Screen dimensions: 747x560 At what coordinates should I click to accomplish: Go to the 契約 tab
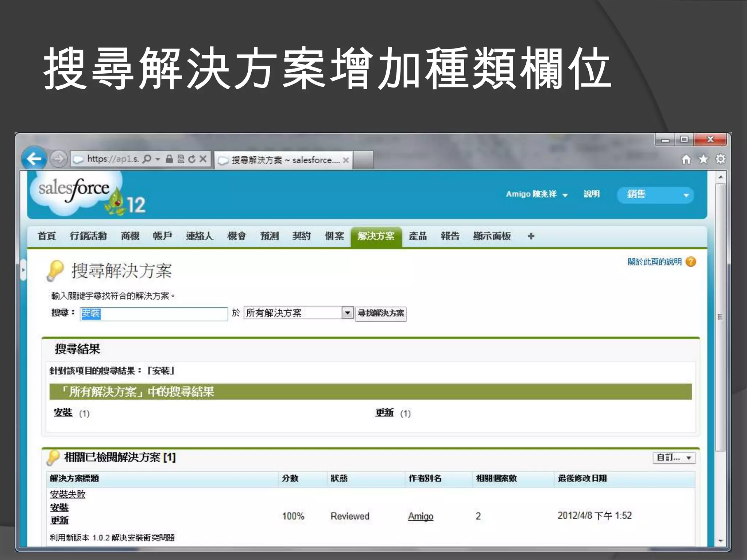pos(302,236)
